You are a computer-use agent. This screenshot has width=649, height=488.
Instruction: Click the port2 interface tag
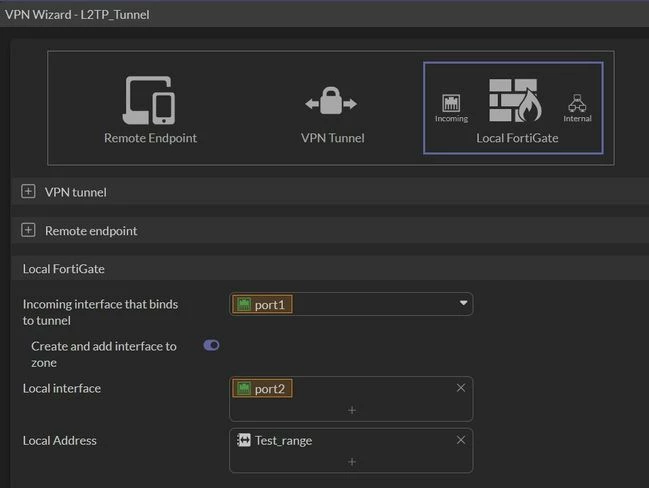262,389
